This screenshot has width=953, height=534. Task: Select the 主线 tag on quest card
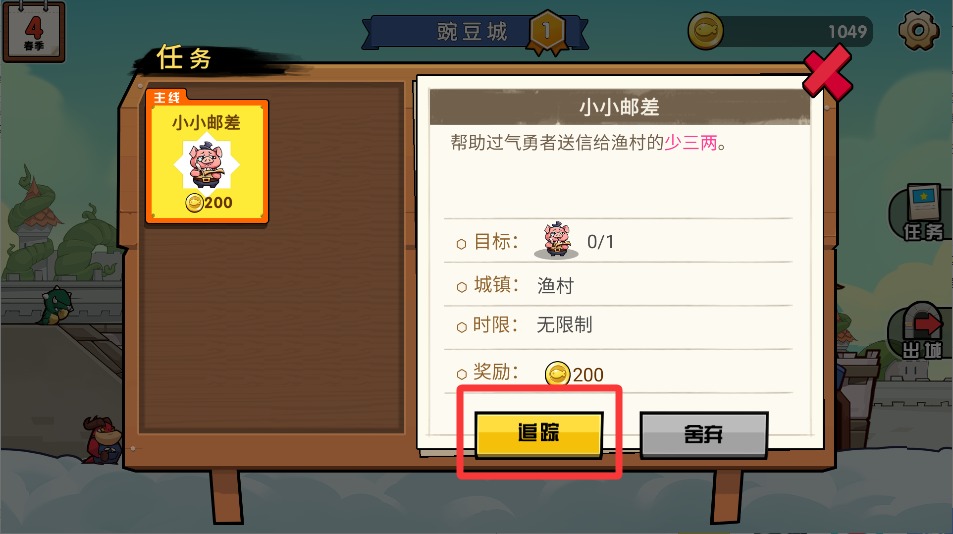point(167,97)
